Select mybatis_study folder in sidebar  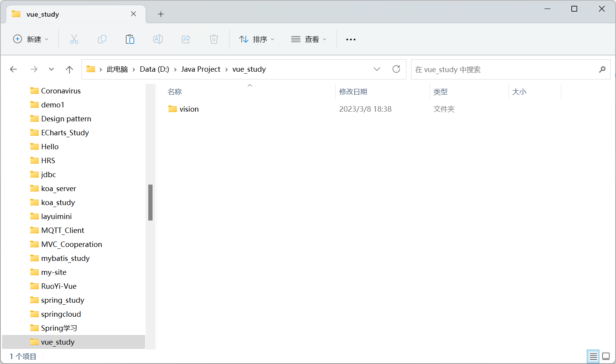click(x=65, y=258)
